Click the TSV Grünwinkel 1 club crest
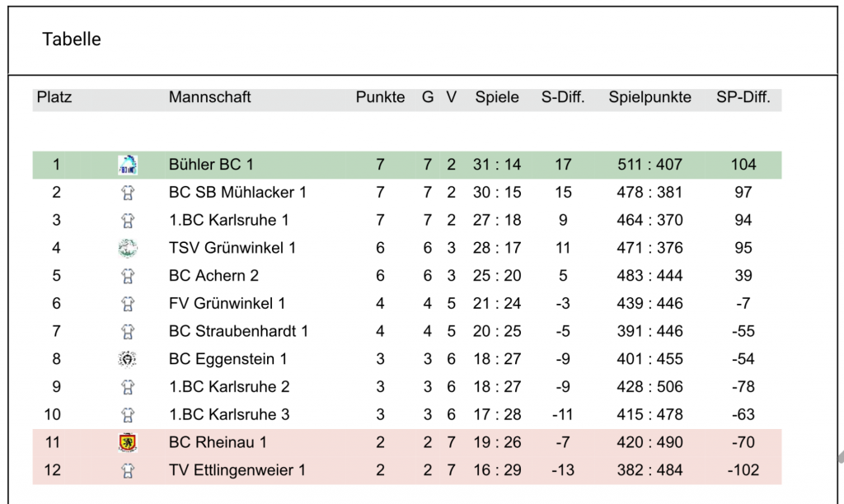This screenshot has width=844, height=504. click(x=128, y=248)
